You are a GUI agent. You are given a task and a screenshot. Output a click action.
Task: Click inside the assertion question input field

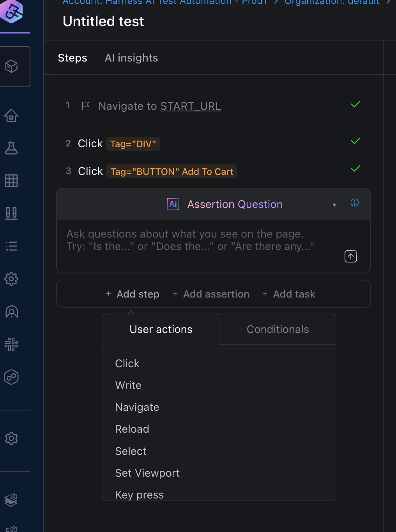click(195, 240)
